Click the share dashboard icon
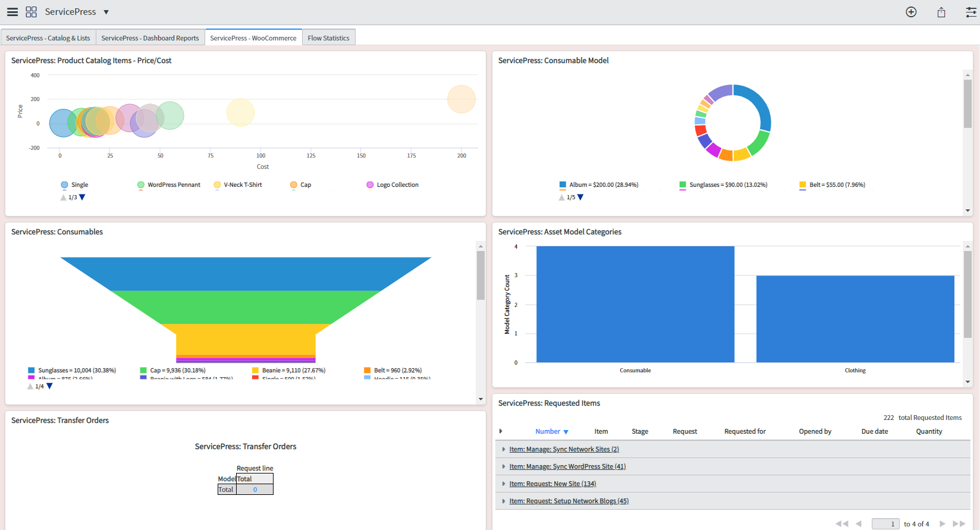The image size is (980, 530). tap(941, 12)
